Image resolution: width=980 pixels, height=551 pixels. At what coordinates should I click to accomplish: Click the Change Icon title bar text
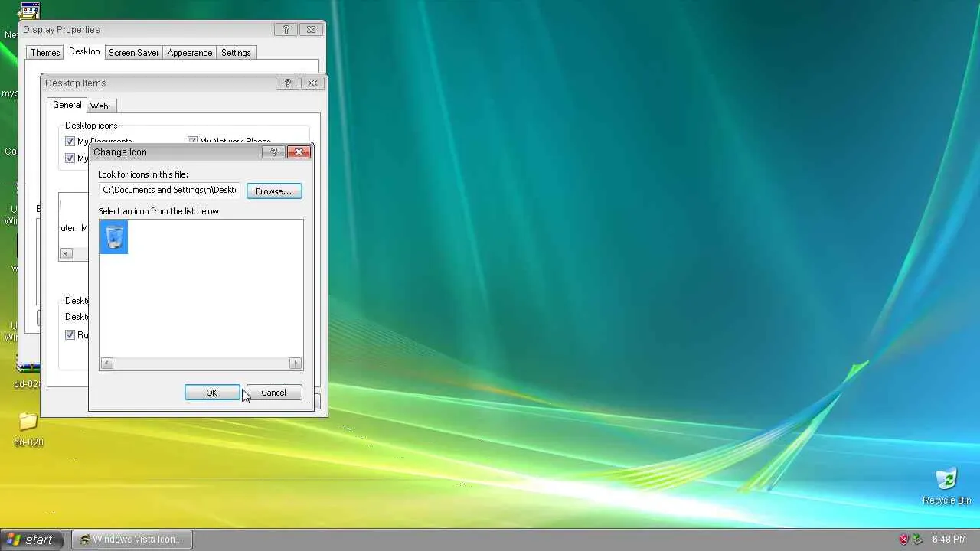(x=120, y=152)
